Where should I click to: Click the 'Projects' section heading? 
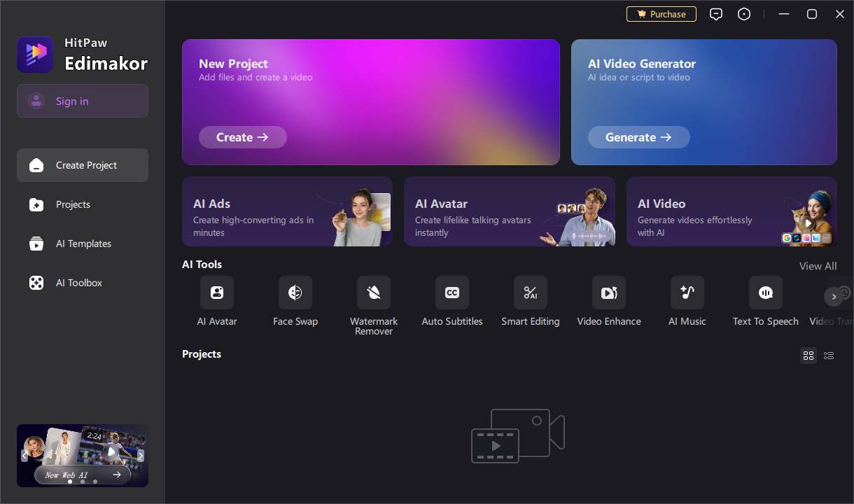tap(202, 354)
